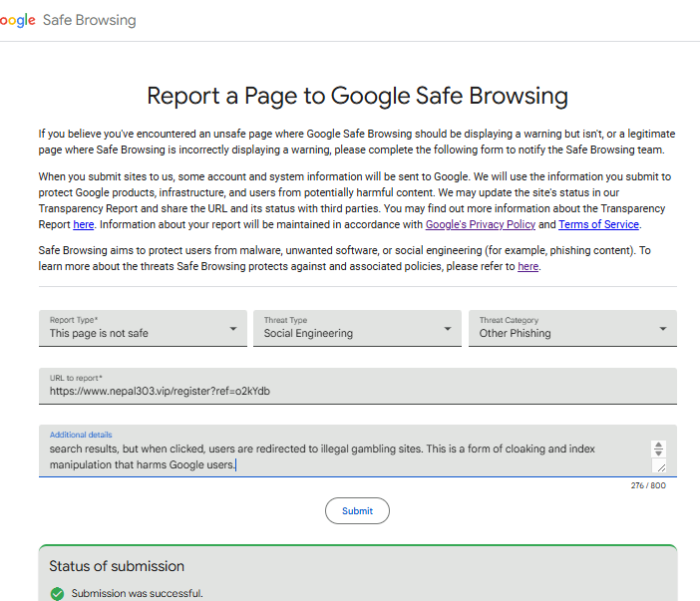Click the 'Status of submission' heading
The image size is (700, 601).
click(117, 566)
